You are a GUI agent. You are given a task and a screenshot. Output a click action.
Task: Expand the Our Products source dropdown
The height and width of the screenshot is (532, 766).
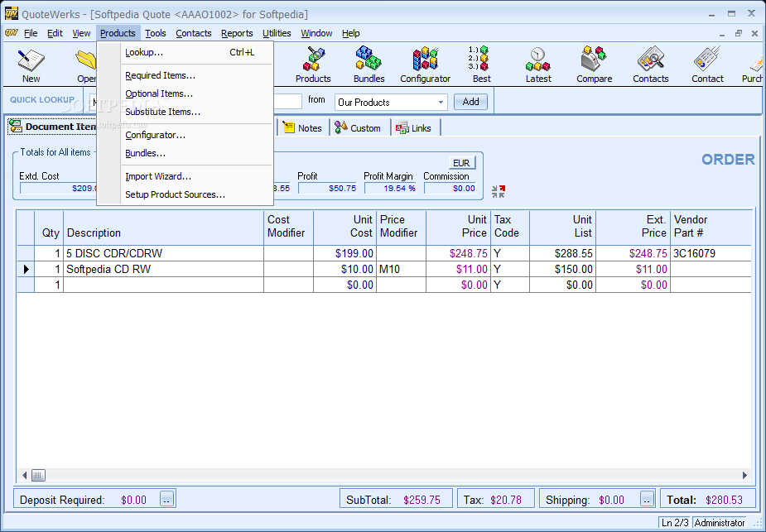click(x=441, y=103)
